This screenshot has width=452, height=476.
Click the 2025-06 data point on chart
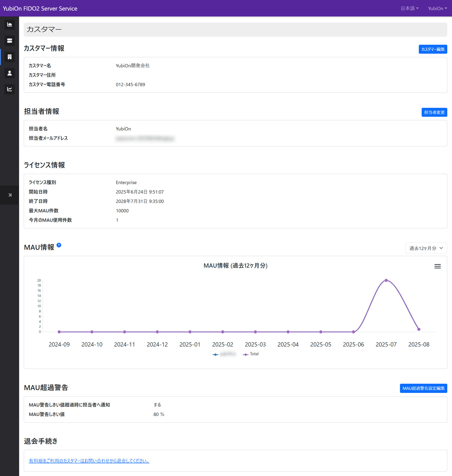pos(353,332)
